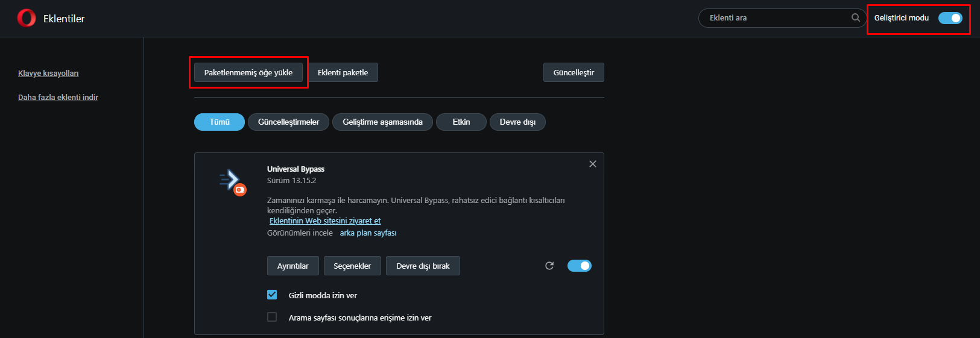
Task: Click the Sürüm 13.15.2 version text
Action: (291, 181)
